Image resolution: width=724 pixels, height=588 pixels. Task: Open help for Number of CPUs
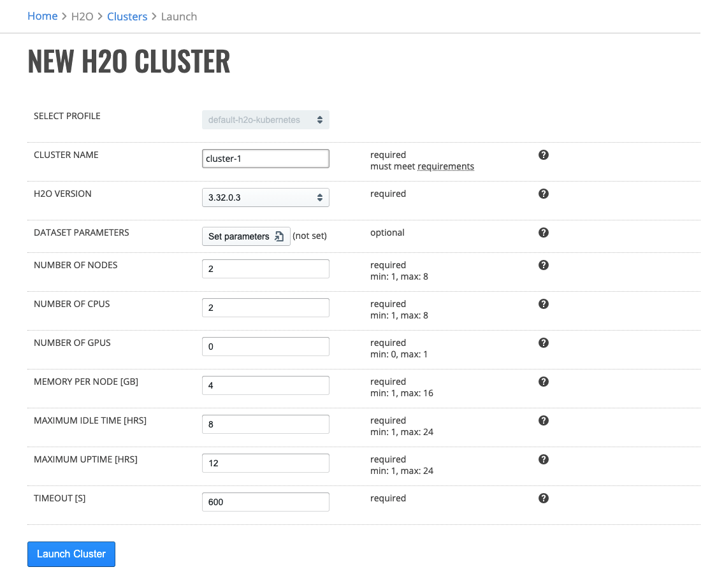[x=544, y=304]
